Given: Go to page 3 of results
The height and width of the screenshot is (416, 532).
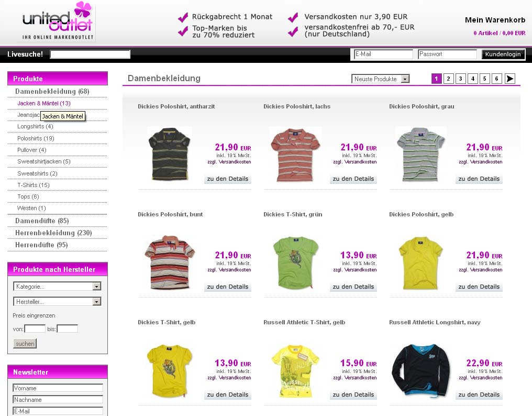Looking at the screenshot, I should [x=460, y=79].
